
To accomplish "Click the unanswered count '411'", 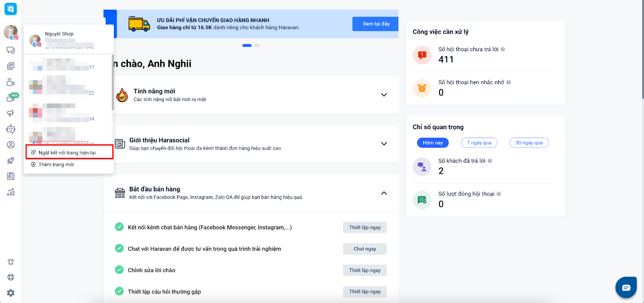I will (446, 60).
